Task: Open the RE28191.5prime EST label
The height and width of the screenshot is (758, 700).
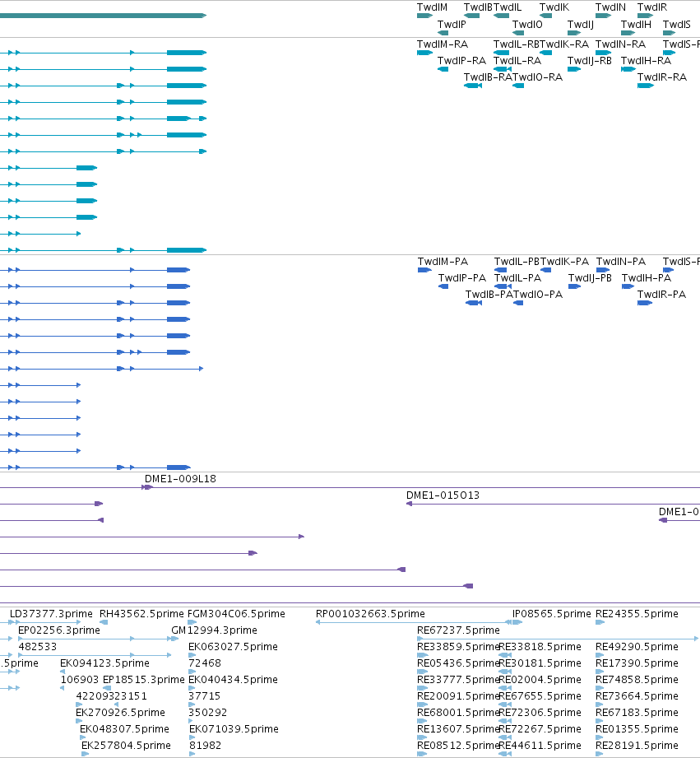Action: tap(637, 745)
